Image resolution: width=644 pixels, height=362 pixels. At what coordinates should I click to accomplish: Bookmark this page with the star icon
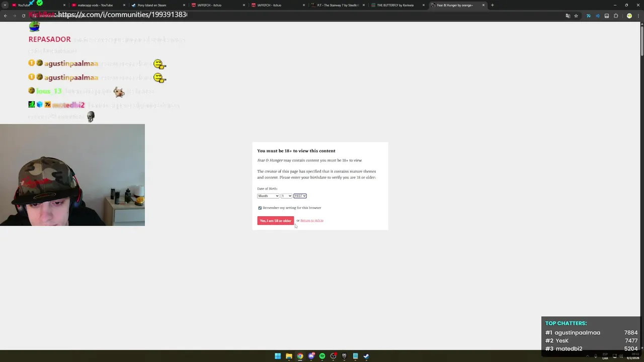point(576,16)
